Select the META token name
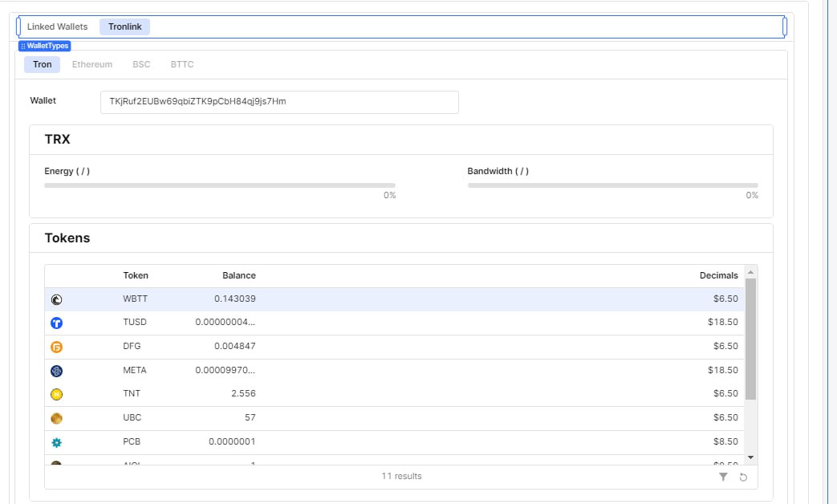 coord(135,371)
